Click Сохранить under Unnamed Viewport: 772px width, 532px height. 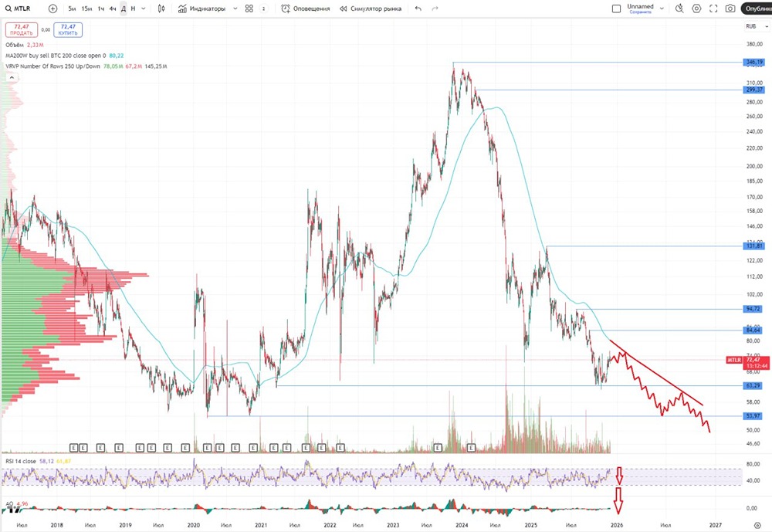coord(640,12)
